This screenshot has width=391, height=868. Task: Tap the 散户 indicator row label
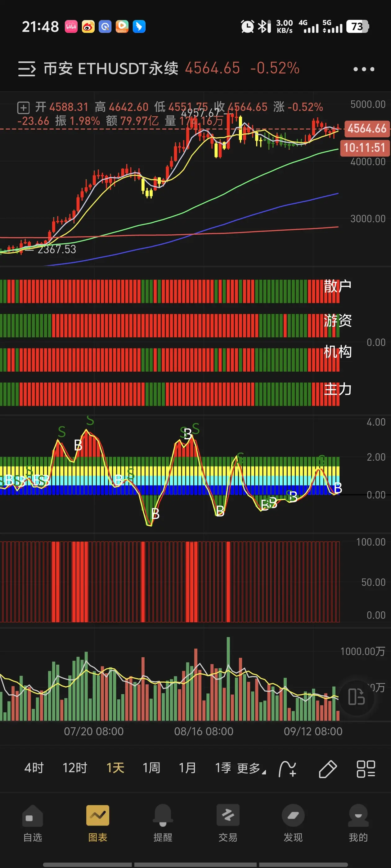coord(337,286)
